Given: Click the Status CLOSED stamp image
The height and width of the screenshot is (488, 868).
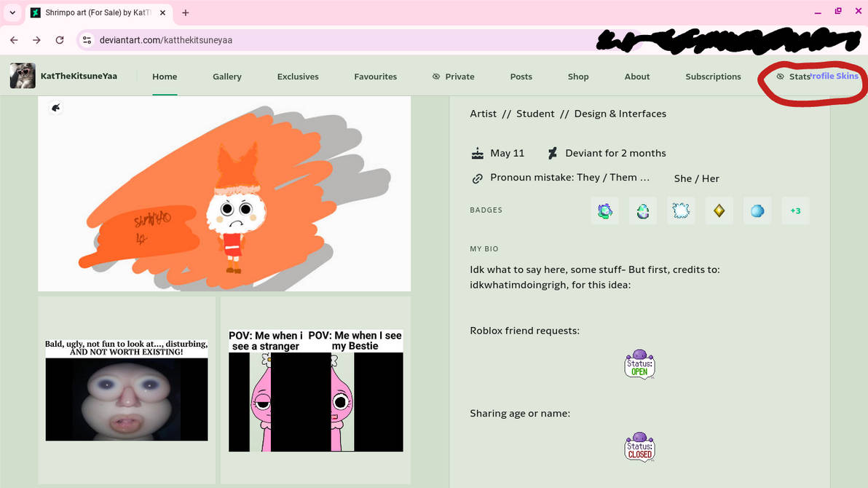Looking at the screenshot, I should [x=639, y=446].
